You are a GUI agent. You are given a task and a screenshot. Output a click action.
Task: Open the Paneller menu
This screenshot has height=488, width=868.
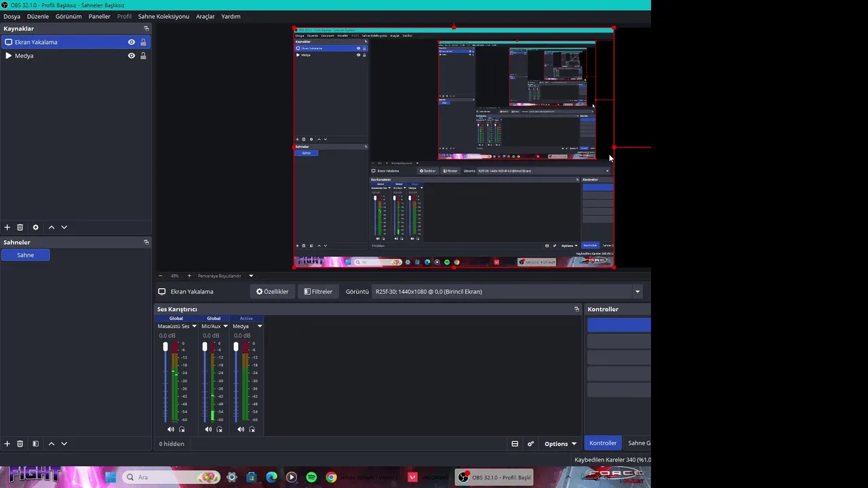[99, 16]
